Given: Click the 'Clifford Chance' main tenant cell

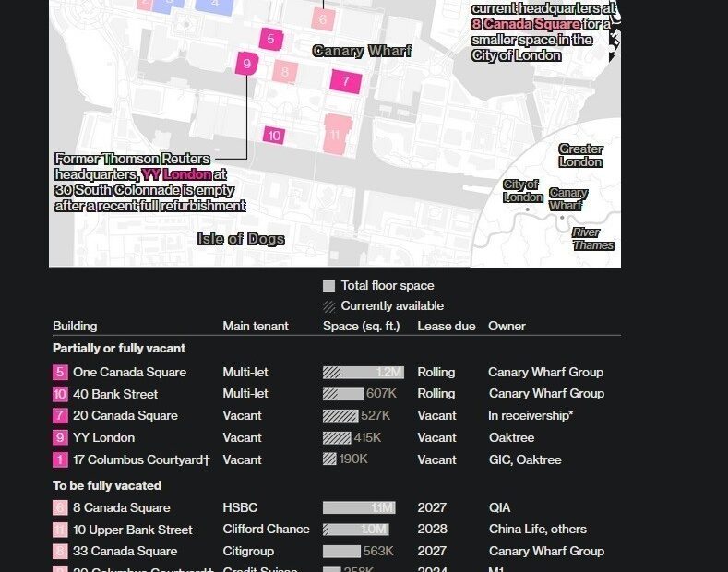Looking at the screenshot, I should point(266,530).
